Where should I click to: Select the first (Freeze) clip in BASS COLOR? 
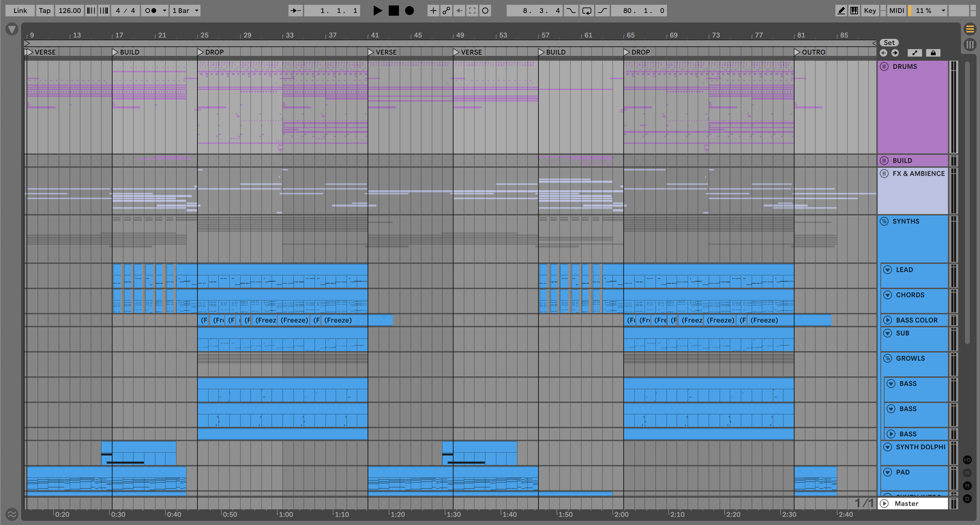tap(204, 320)
